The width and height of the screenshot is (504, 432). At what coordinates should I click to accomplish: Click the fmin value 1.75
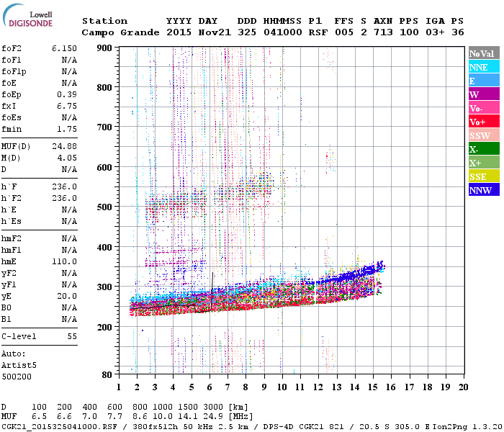[67, 129]
